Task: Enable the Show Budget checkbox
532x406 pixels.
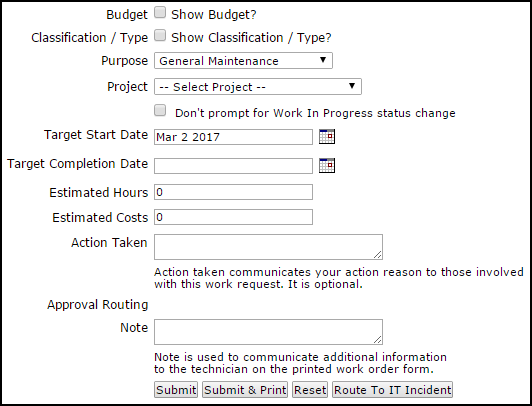Action: (160, 13)
